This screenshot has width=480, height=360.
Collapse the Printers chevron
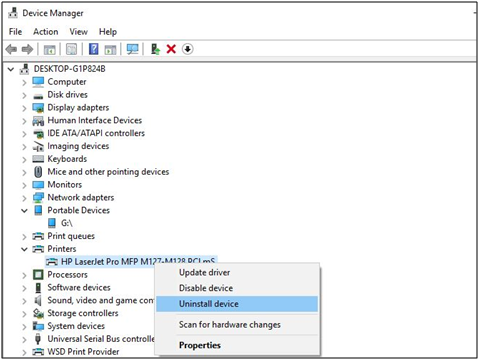tap(24, 249)
